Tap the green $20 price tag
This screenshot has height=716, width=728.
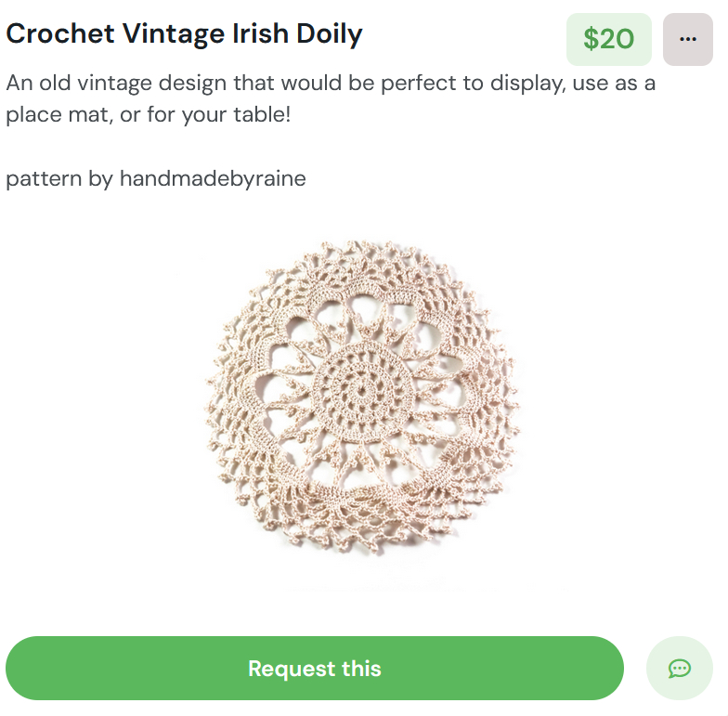[608, 39]
